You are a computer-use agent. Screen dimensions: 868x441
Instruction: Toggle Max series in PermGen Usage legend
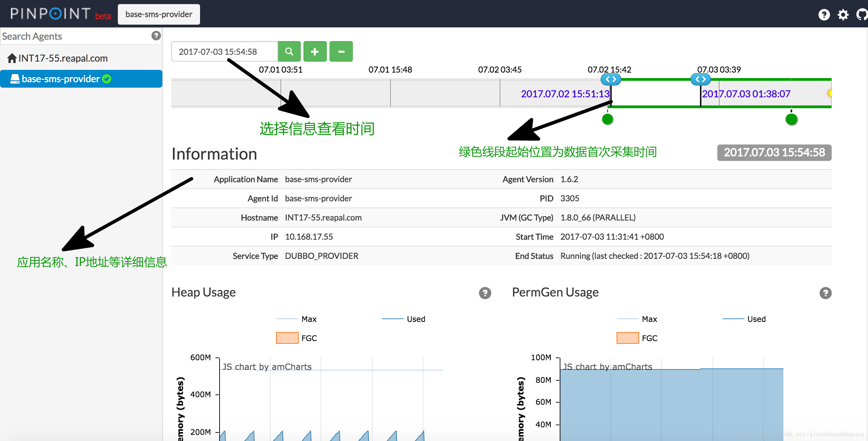coord(637,319)
